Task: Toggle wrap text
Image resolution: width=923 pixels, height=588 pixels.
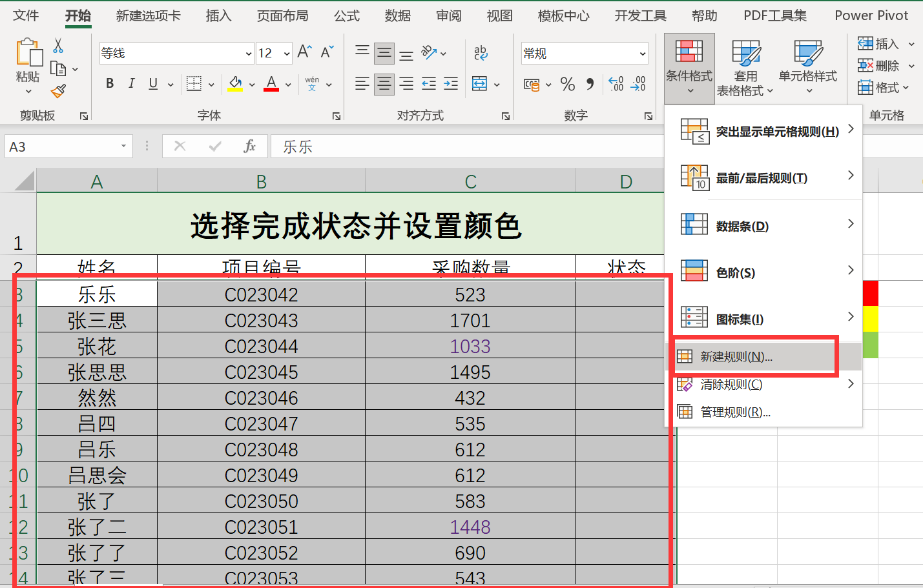Action: click(481, 52)
